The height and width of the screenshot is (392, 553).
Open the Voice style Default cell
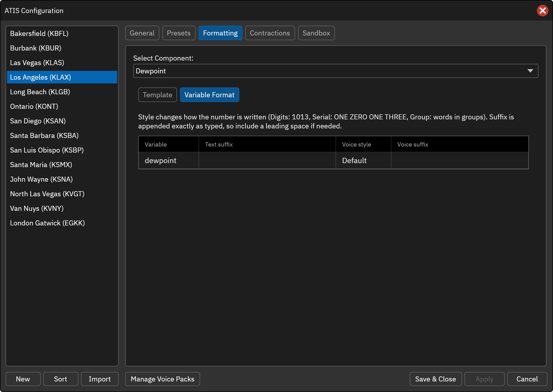[x=363, y=160]
